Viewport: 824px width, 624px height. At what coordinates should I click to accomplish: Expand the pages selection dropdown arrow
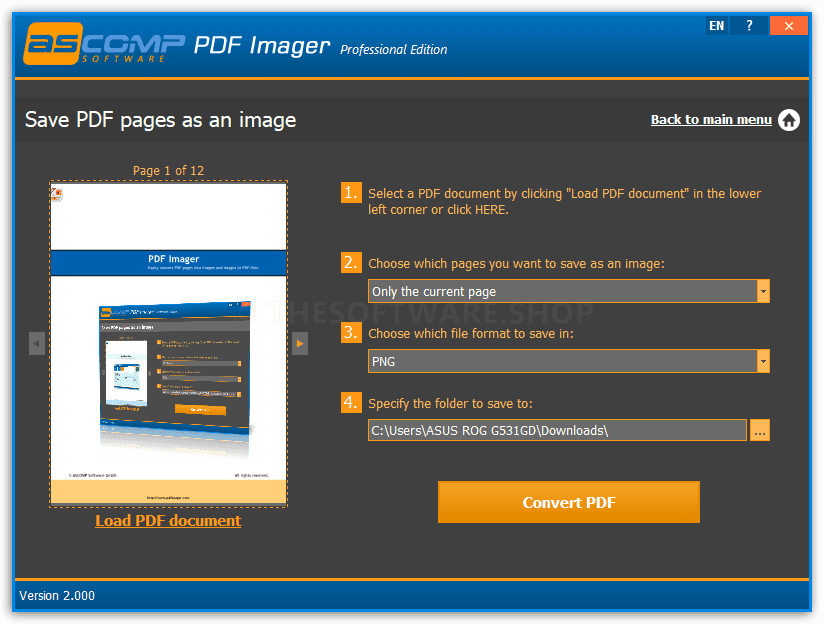(x=763, y=291)
